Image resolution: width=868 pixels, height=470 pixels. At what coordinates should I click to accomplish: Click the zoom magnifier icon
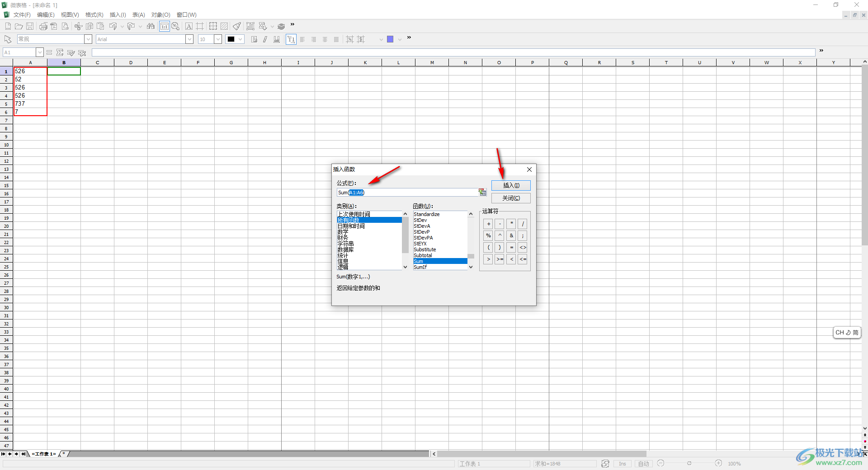coord(176,26)
